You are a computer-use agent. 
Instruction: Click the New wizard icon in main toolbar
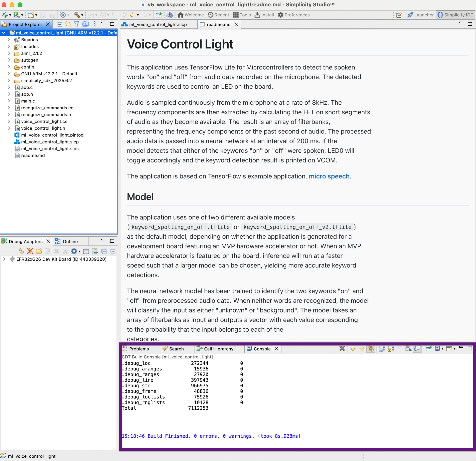point(31,15)
